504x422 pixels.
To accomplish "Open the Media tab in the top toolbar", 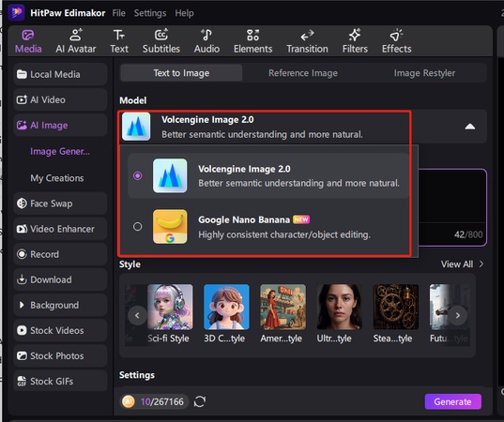I will 28,41.
